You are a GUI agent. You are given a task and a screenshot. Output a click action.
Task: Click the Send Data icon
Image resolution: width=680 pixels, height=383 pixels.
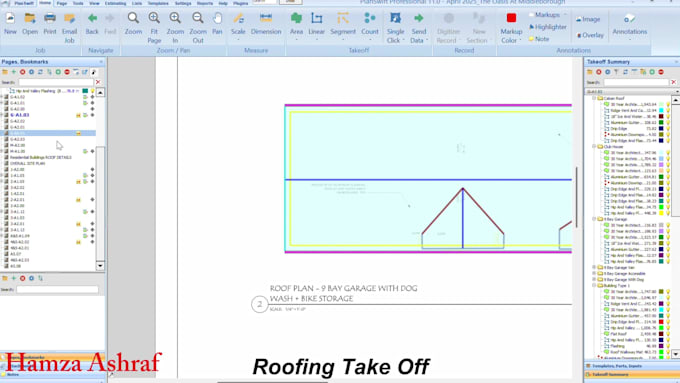point(418,18)
